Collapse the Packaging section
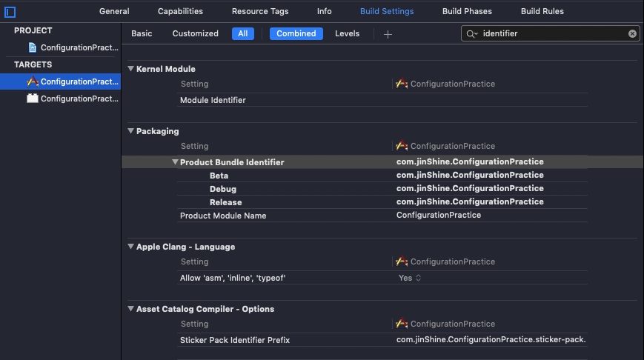This screenshot has height=360, width=644. 130,131
